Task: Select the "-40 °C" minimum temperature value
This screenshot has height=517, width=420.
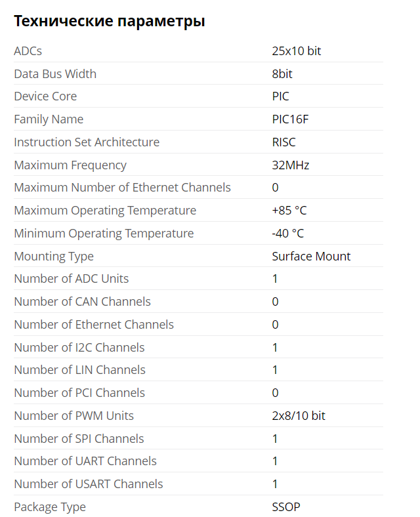Action: click(287, 234)
